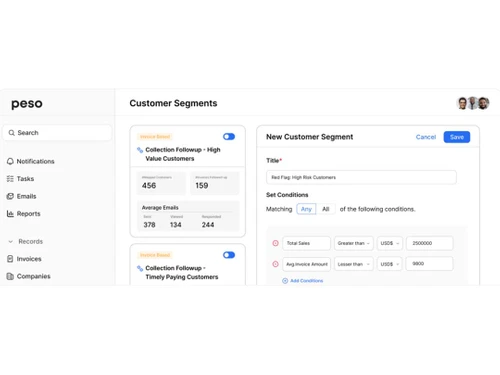The width and height of the screenshot is (500, 375).
Task: Click the 9800 value field
Action: tap(430, 264)
